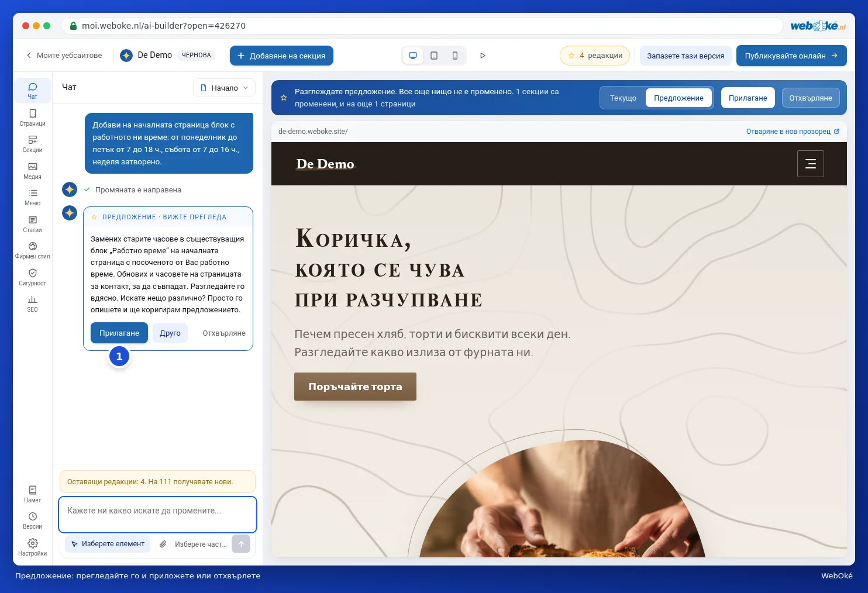Viewport: 868px width, 593px height.
Task: Click the send message arrow button
Action: coord(241,544)
